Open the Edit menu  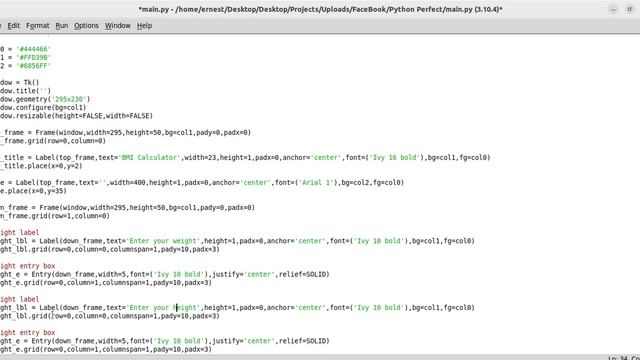point(13,26)
